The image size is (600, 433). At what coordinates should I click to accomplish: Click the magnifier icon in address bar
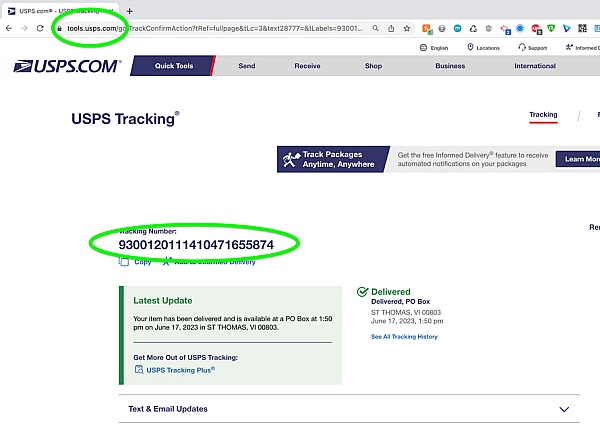pos(375,29)
